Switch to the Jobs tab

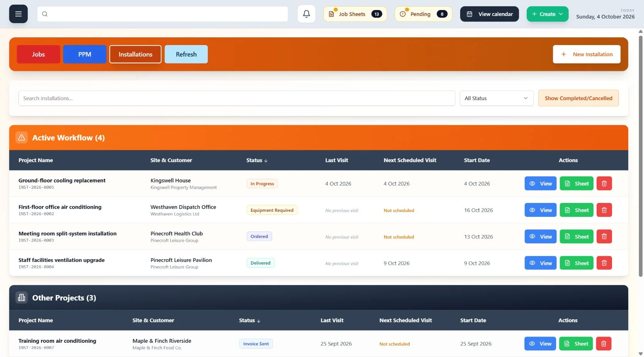tap(39, 54)
